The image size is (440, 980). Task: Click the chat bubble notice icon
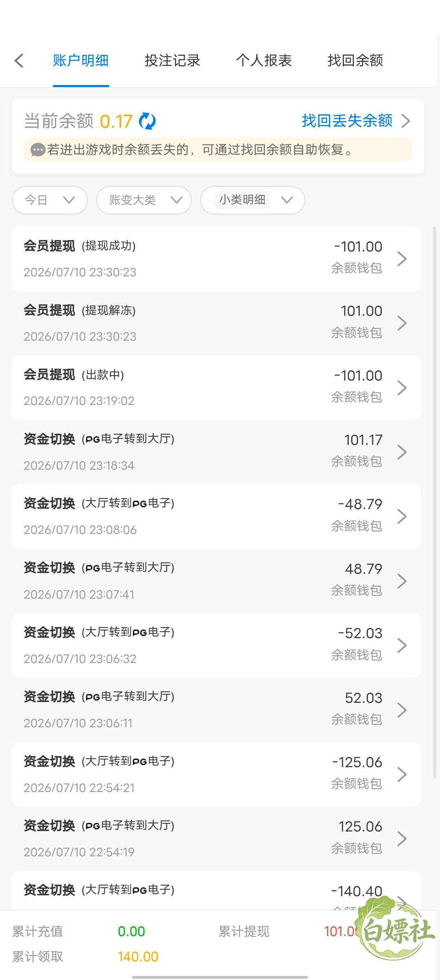tap(37, 150)
